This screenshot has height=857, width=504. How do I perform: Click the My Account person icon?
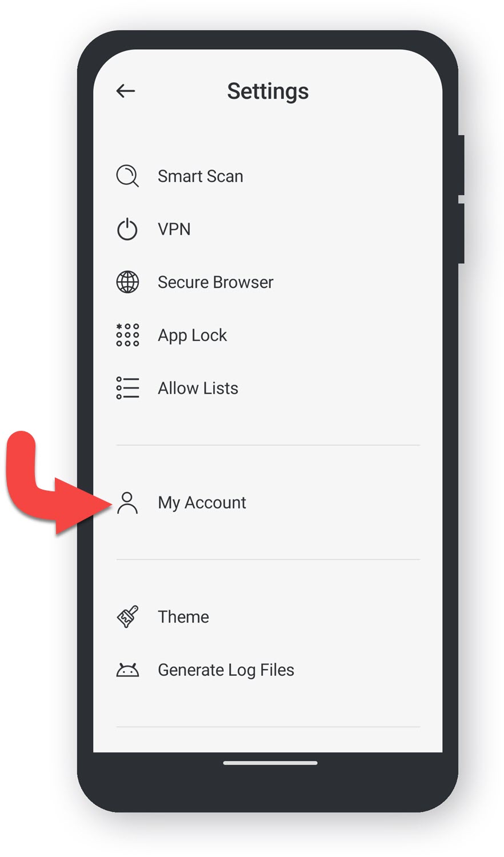(127, 503)
